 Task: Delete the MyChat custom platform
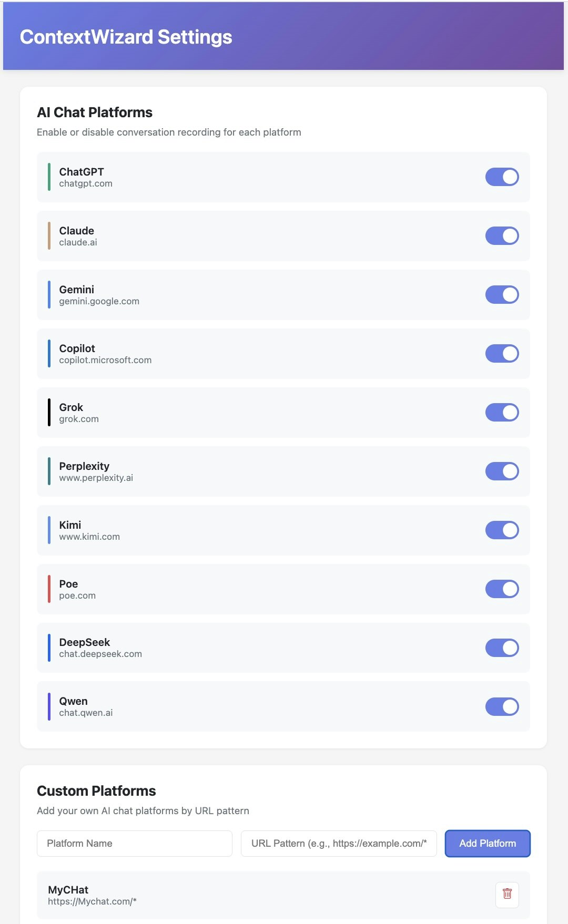pos(506,894)
